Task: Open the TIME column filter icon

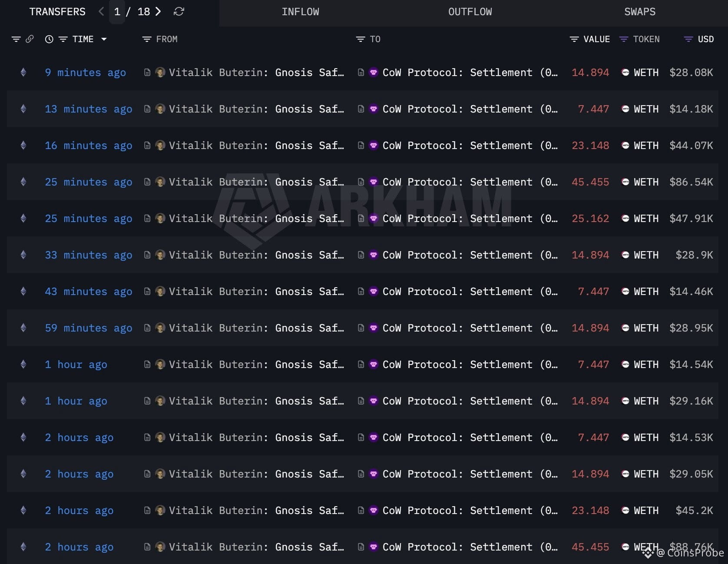Action: coord(63,39)
